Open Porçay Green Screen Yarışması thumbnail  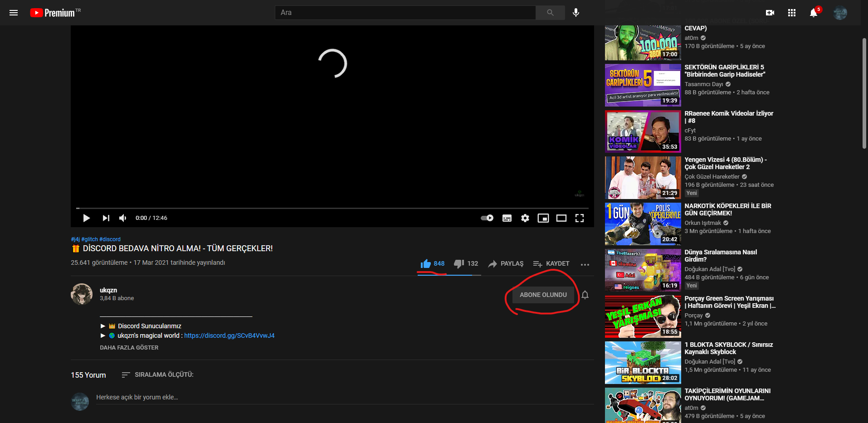(x=643, y=316)
